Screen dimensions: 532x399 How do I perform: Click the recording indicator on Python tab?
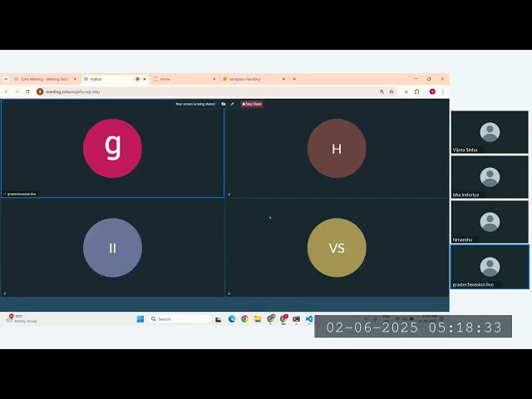[137, 79]
